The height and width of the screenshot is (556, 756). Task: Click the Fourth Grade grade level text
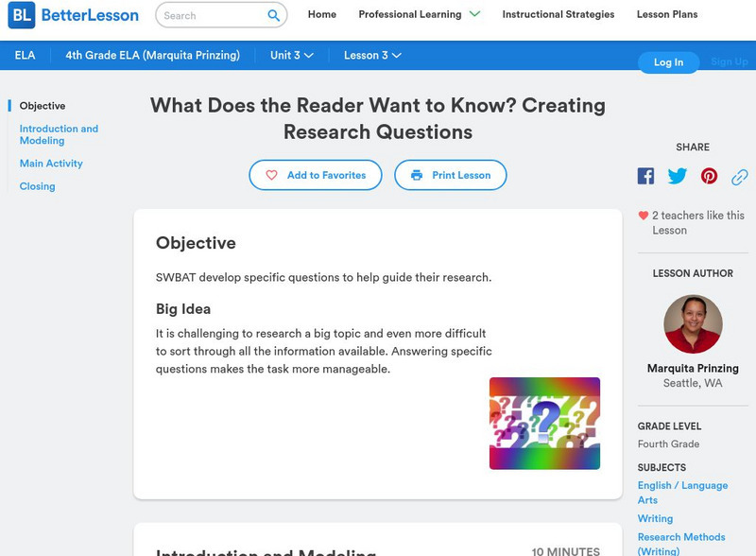tap(668, 444)
